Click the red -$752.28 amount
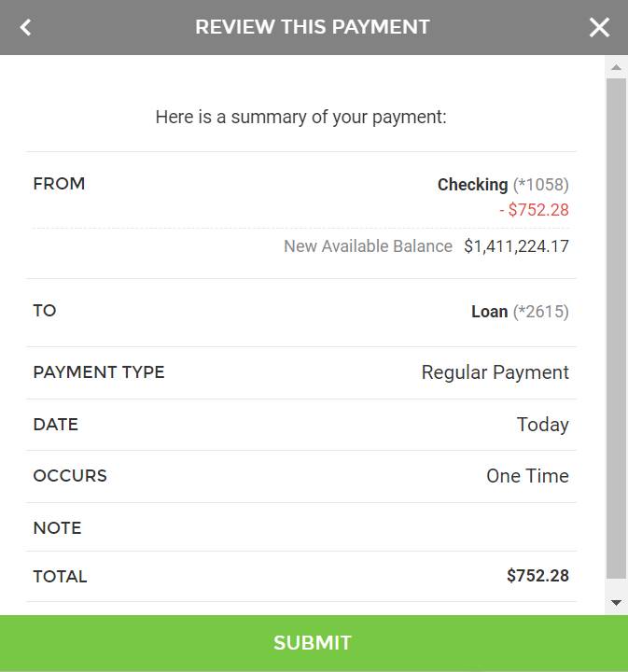 coord(534,210)
